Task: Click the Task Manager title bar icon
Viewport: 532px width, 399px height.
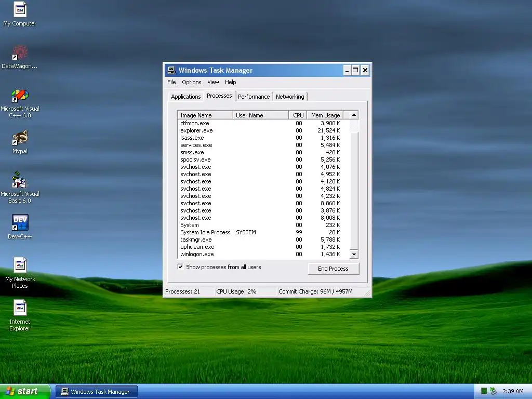Action: pos(171,70)
